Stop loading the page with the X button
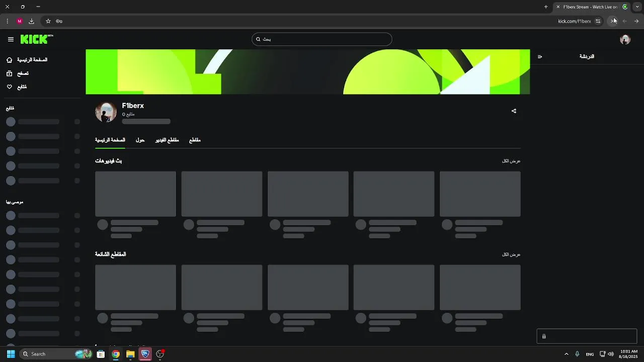Screen dimensions: 644x362 coord(612,21)
